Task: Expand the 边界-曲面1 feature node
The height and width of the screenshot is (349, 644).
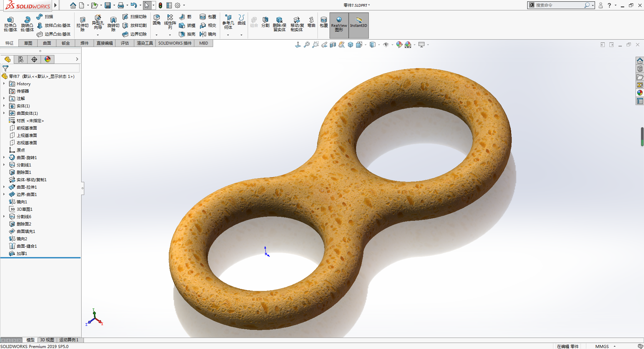Action: [4, 195]
